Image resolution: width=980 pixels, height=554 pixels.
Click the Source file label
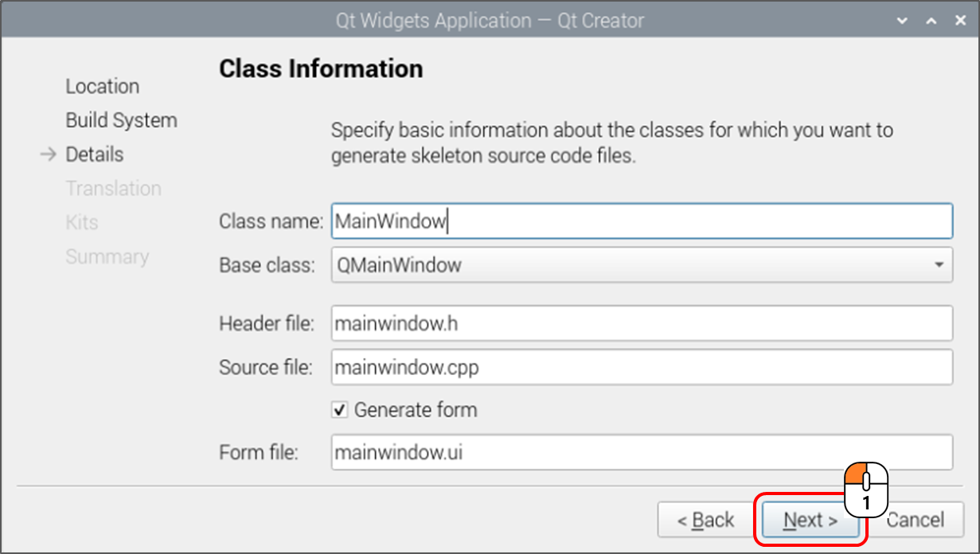pyautogui.click(x=266, y=367)
